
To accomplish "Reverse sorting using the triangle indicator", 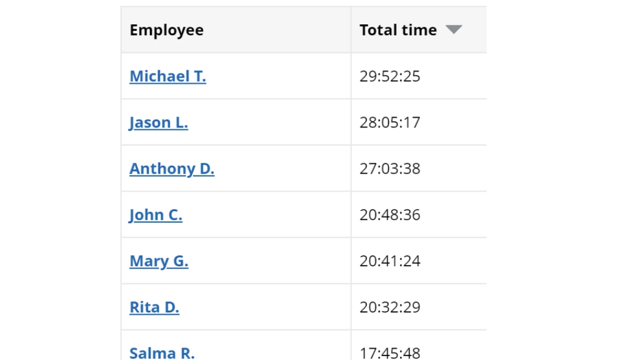I will pyautogui.click(x=455, y=28).
